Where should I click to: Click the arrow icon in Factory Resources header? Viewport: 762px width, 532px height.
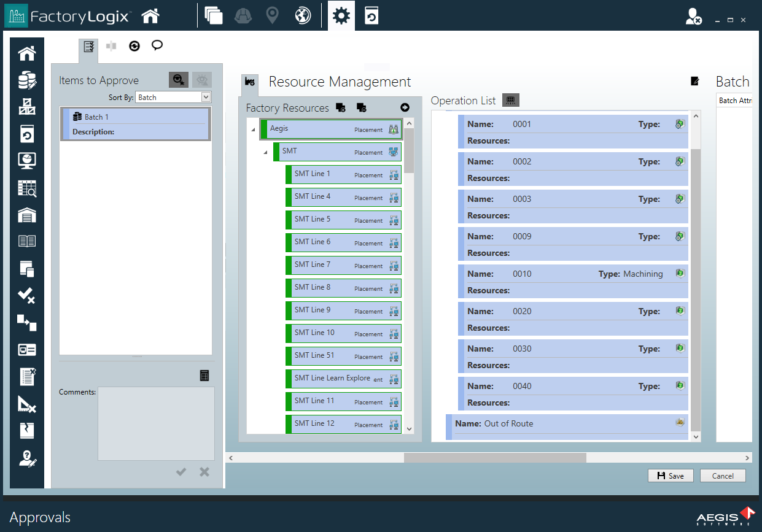404,106
